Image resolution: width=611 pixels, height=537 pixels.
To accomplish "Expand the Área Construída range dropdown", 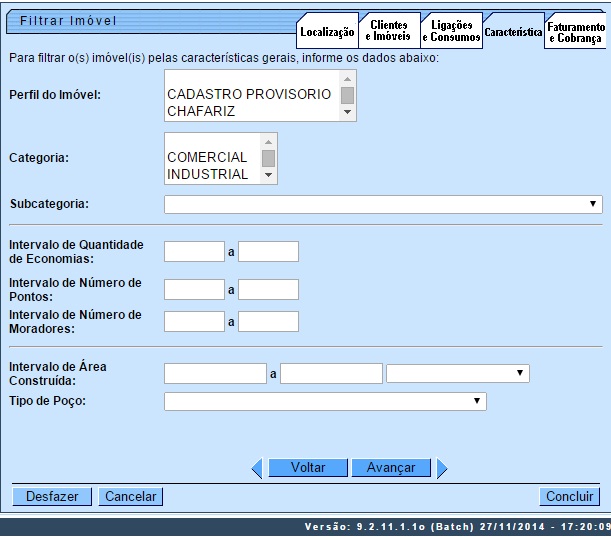I will tap(457, 373).
